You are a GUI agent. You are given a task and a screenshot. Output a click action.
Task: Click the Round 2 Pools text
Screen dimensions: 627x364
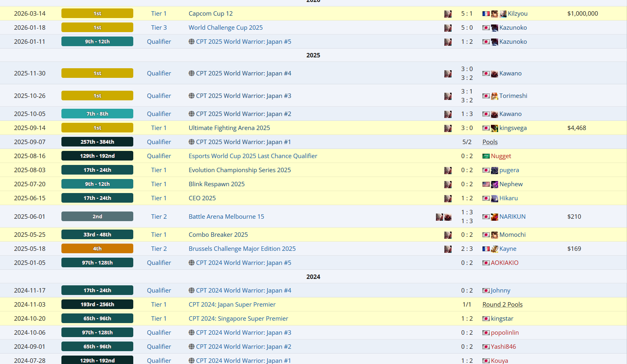(x=503, y=305)
